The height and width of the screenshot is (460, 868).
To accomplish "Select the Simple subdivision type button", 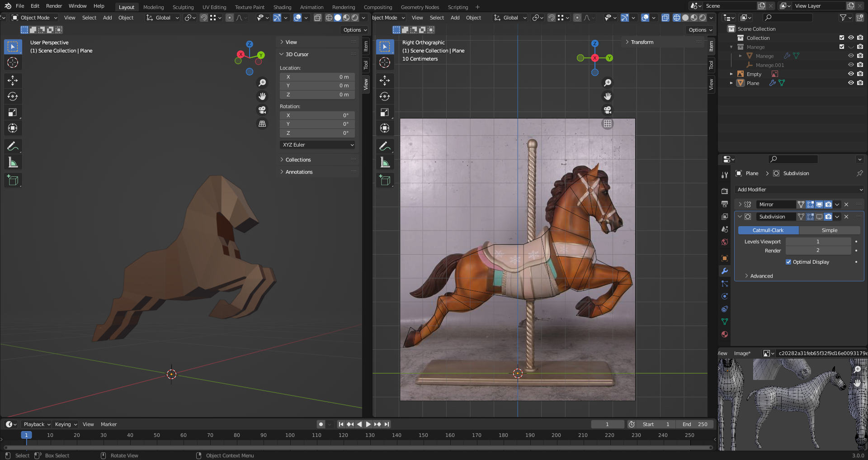I will (829, 230).
